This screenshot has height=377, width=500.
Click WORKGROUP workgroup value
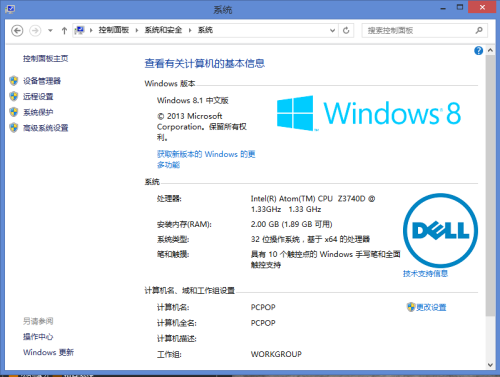tap(276, 354)
